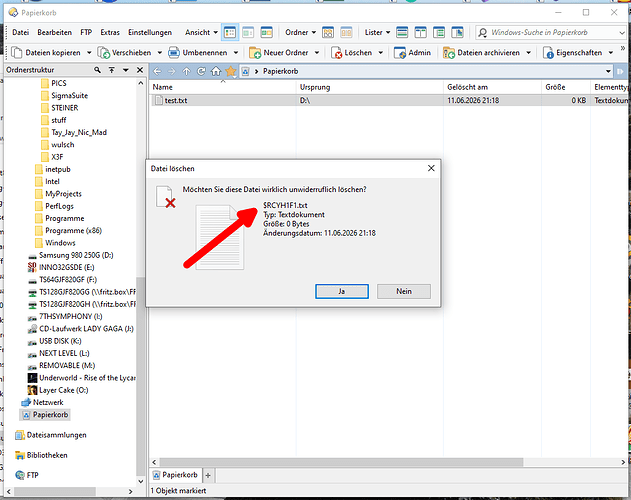631x500 pixels.
Task: Add a new tab beside Papierkorb tab
Action: click(208, 475)
